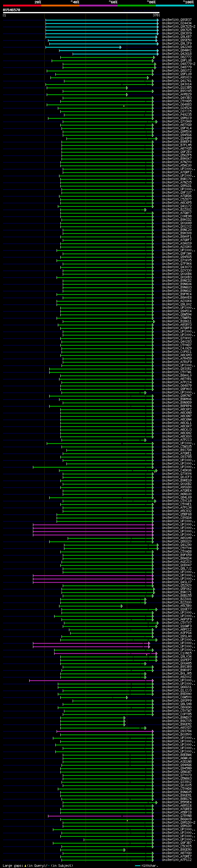This screenshot has height=868, width=197.
Task: Select hit label UniRef100_Q9C8Y9
Action: pyautogui.click(x=177, y=33)
